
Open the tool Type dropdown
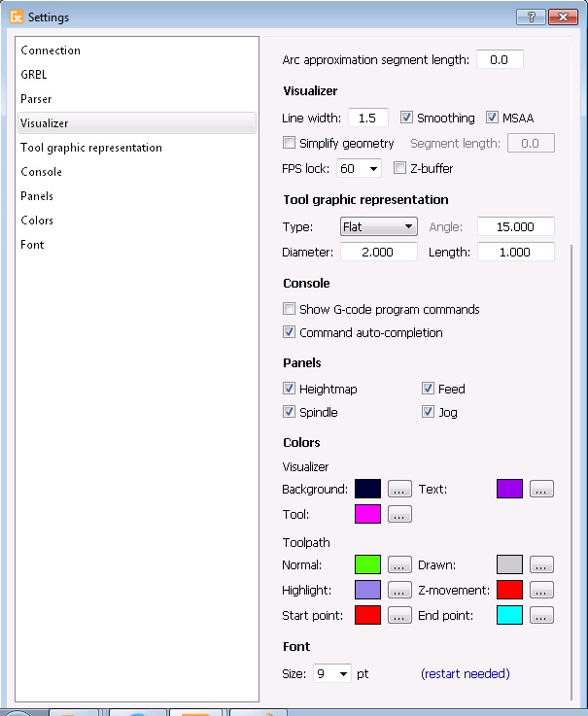coord(378,226)
